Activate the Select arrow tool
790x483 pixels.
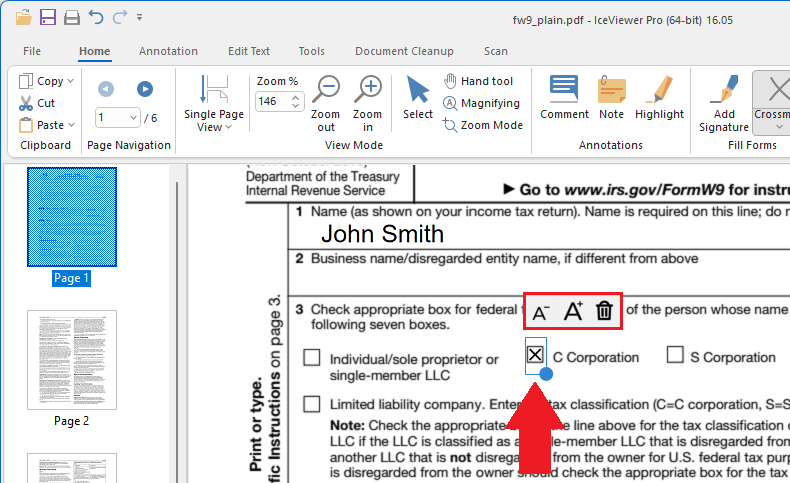click(418, 98)
